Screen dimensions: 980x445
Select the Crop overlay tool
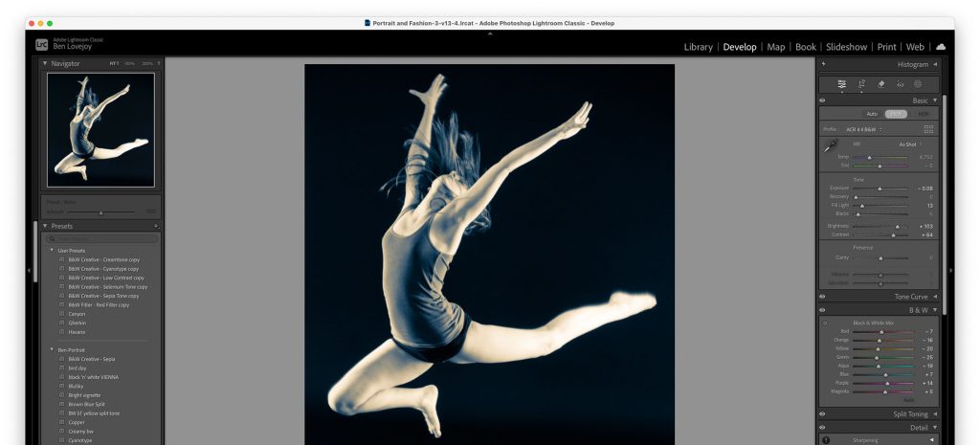861,84
